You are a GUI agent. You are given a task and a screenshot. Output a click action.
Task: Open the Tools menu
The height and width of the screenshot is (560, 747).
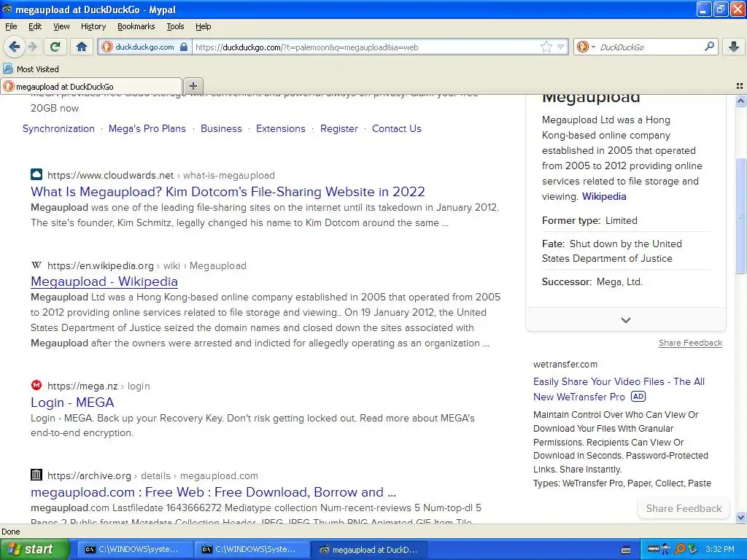175,26
